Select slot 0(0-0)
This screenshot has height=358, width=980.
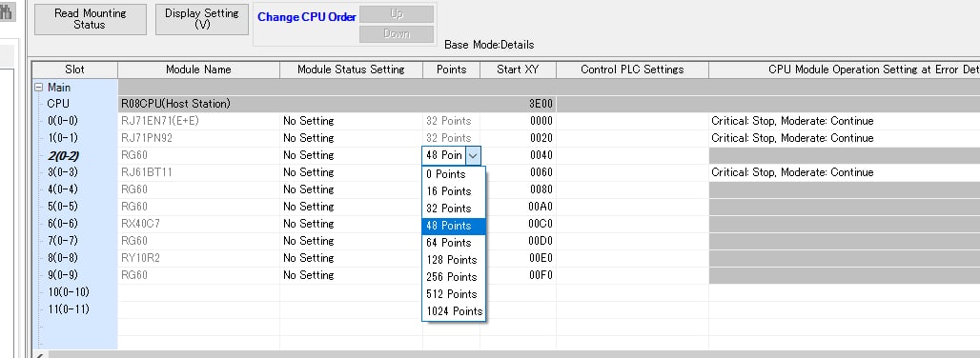63,121
